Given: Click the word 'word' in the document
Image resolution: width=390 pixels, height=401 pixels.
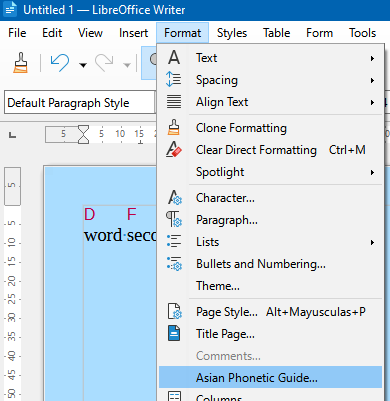Looking at the screenshot, I should click(103, 235).
